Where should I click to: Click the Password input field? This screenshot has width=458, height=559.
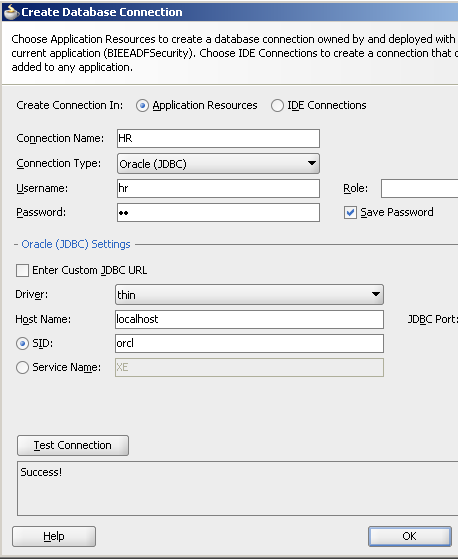point(218,212)
